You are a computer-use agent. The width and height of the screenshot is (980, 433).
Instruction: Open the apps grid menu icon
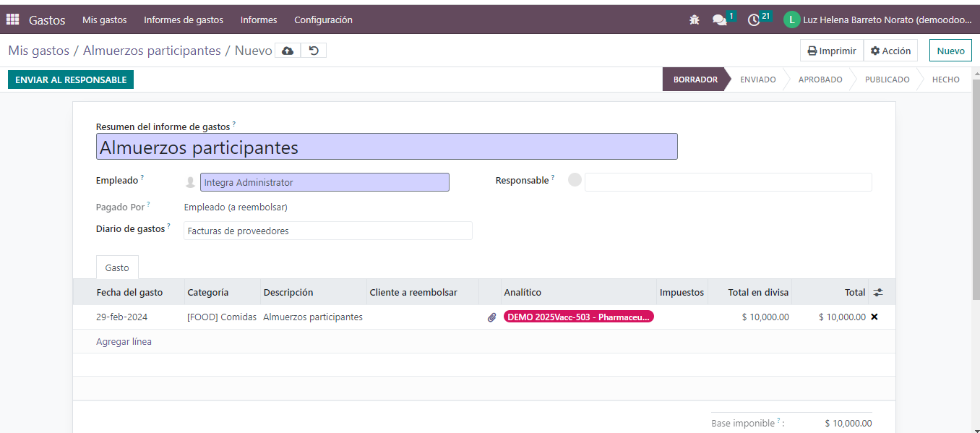(x=13, y=20)
